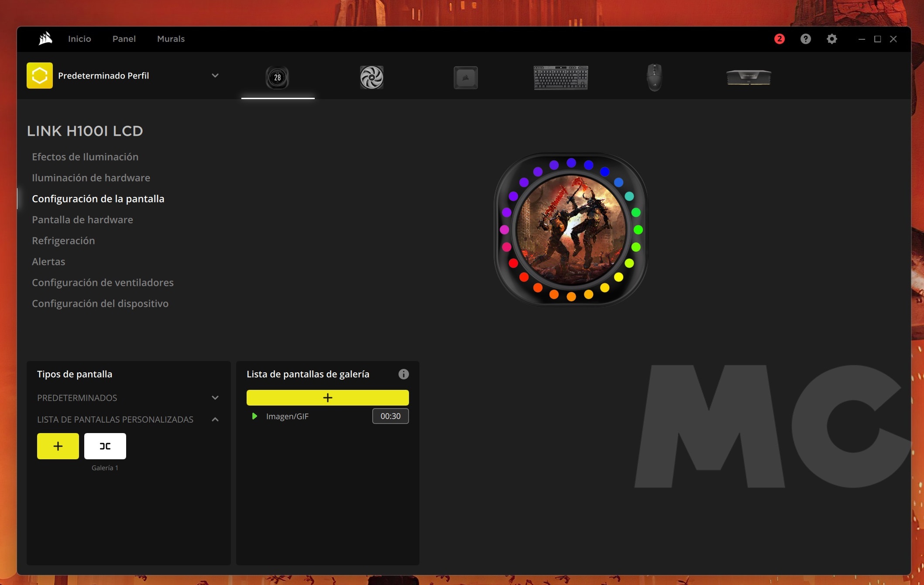Click the gallery list info icon
This screenshot has height=585, width=924.
(403, 374)
